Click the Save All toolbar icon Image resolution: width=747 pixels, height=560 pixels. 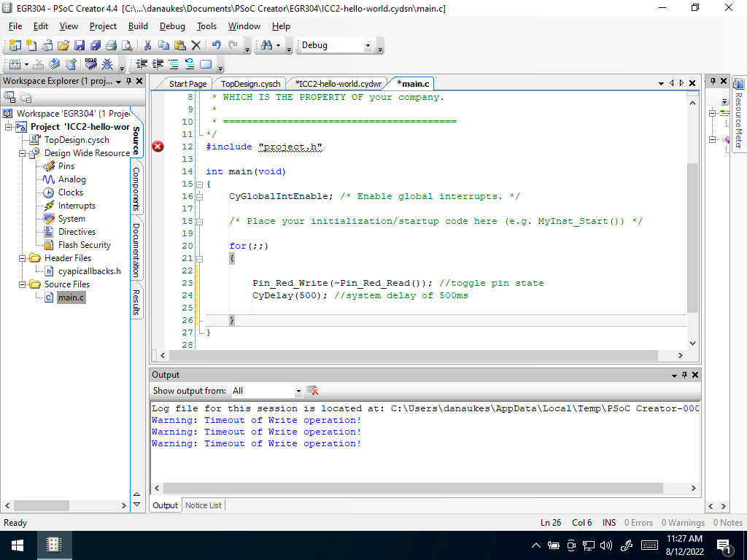coord(96,45)
